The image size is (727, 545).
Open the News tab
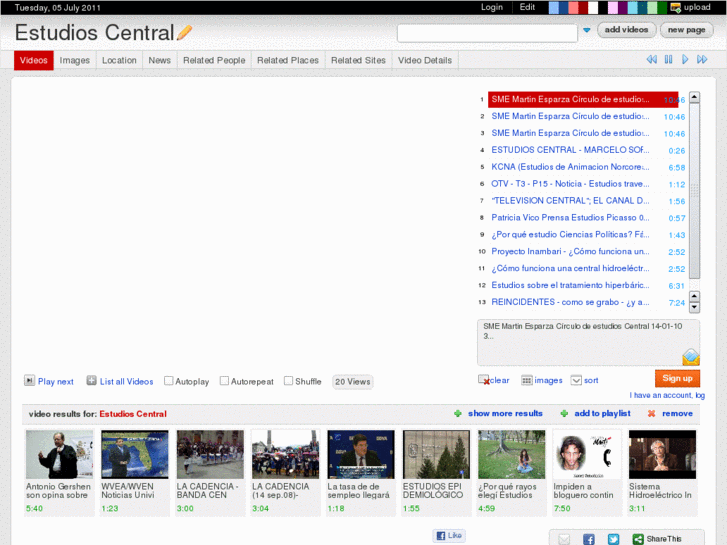pos(159,60)
